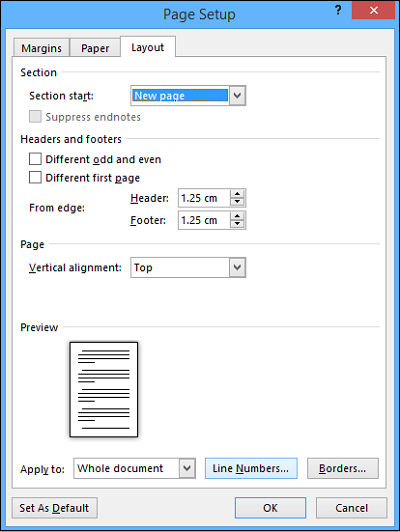
Task: Increase Footer distance with up arrow
Action: pyautogui.click(x=237, y=216)
